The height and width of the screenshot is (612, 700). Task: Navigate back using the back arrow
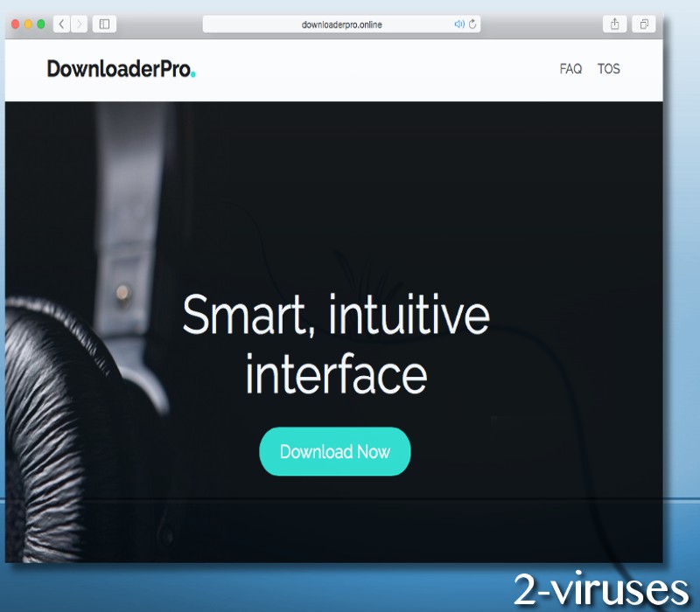tap(60, 24)
